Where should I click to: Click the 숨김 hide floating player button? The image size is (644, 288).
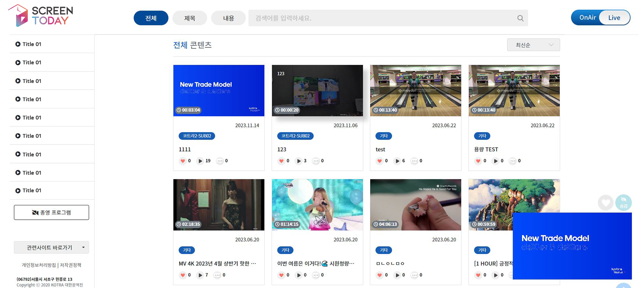624,202
